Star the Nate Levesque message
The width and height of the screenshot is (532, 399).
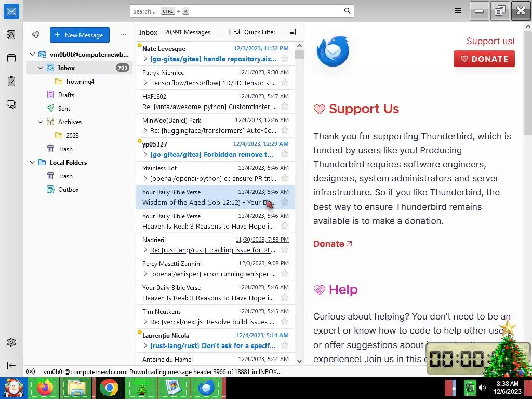pyautogui.click(x=285, y=58)
